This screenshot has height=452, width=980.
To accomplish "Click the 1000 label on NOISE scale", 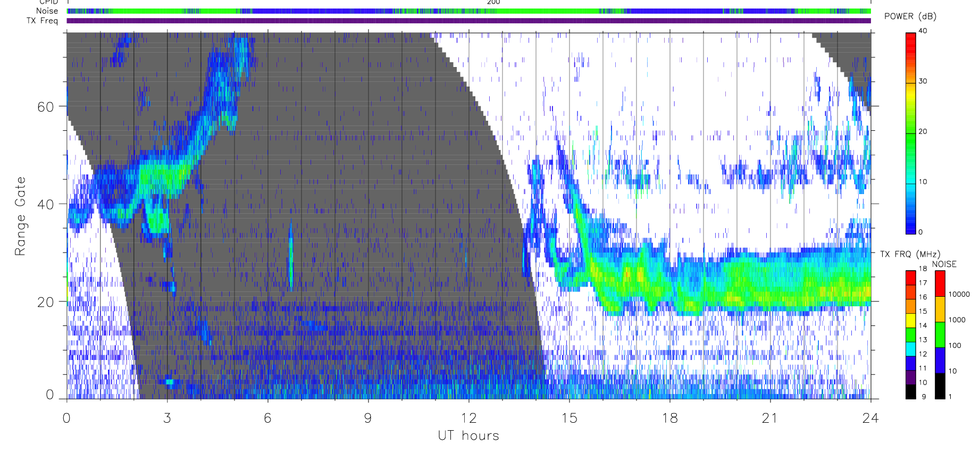I will 957,320.
